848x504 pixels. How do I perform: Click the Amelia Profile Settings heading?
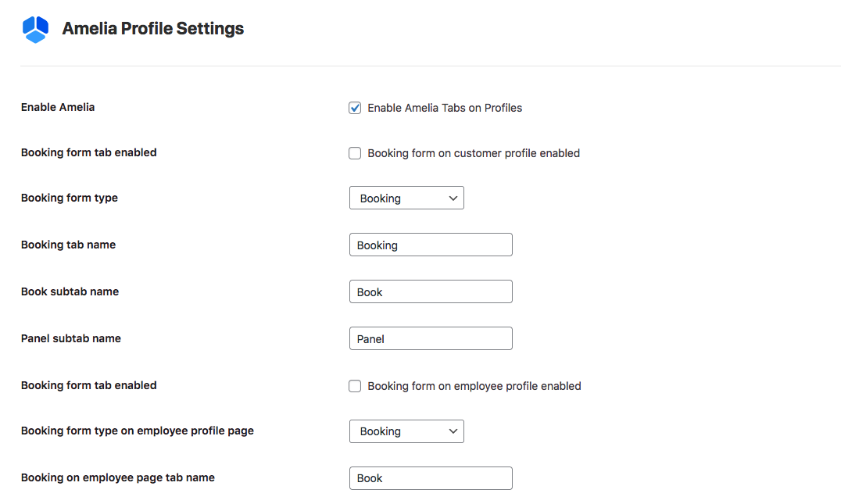pos(152,29)
